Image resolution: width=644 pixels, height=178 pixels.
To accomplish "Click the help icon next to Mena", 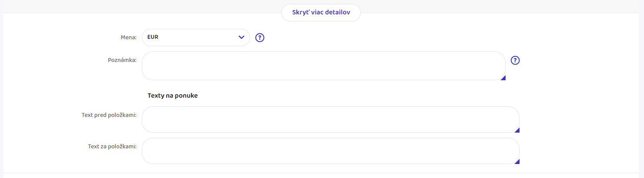I will [x=260, y=38].
